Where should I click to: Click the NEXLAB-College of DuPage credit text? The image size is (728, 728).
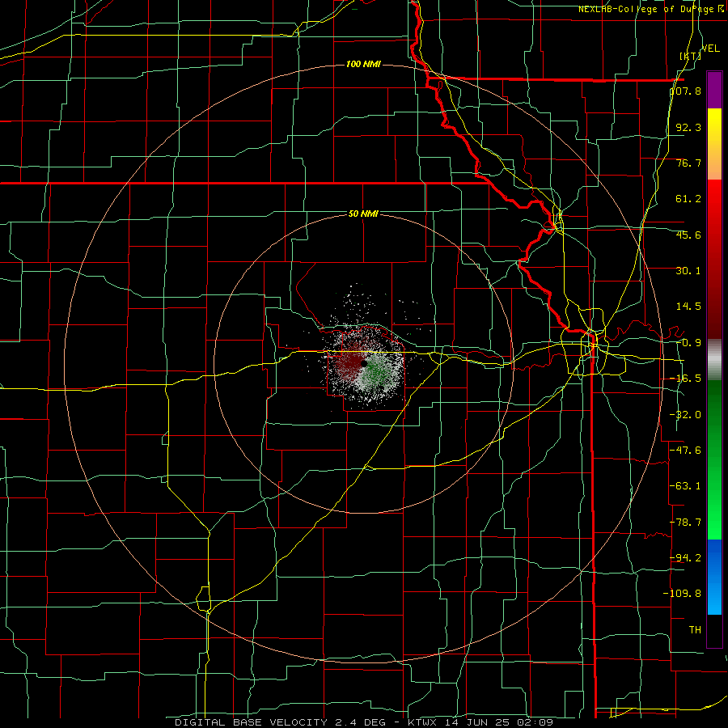651,9
